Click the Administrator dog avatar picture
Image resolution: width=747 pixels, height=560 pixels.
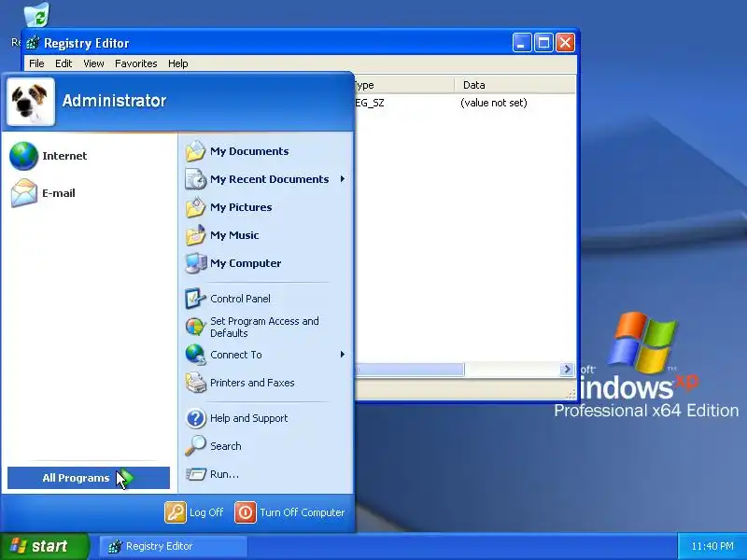pyautogui.click(x=31, y=101)
